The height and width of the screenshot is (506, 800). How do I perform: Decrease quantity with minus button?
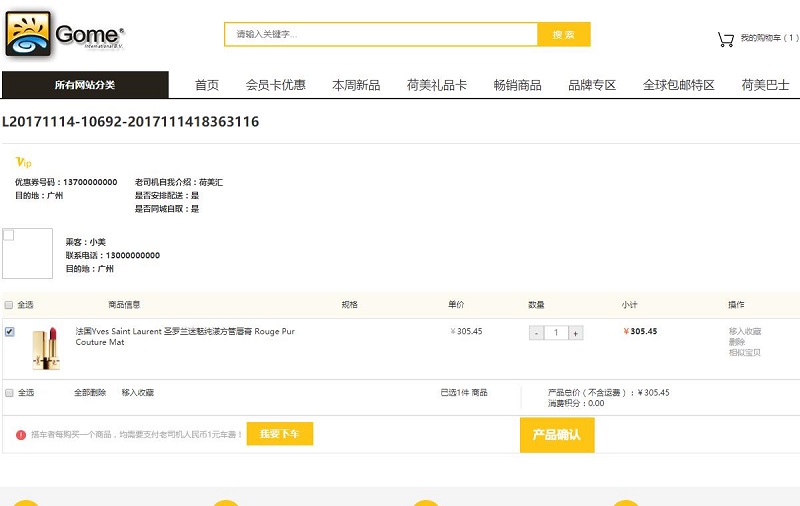pyautogui.click(x=536, y=333)
